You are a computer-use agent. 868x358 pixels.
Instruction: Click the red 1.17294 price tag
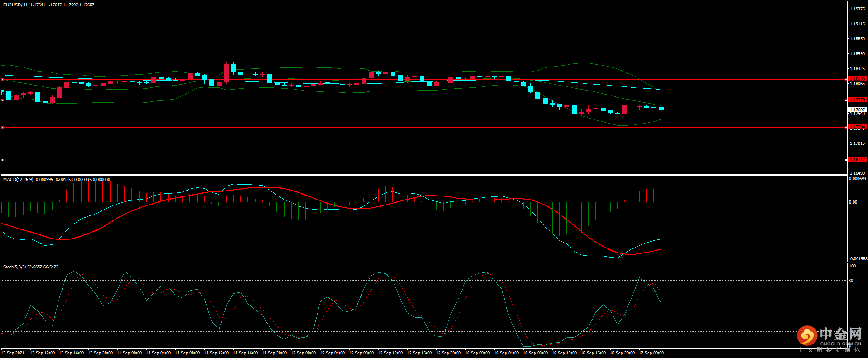[857, 127]
